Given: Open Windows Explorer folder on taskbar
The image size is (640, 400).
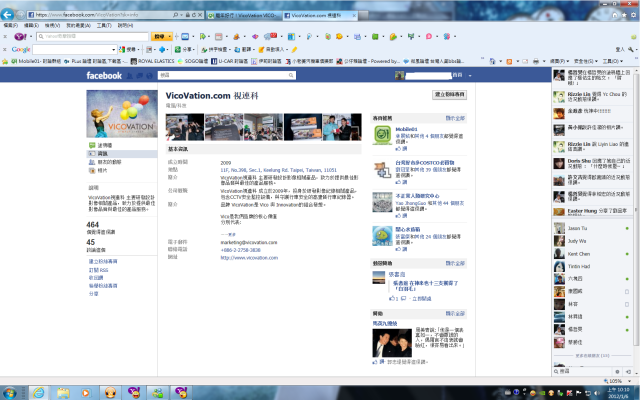Looking at the screenshot, I should (63, 393).
